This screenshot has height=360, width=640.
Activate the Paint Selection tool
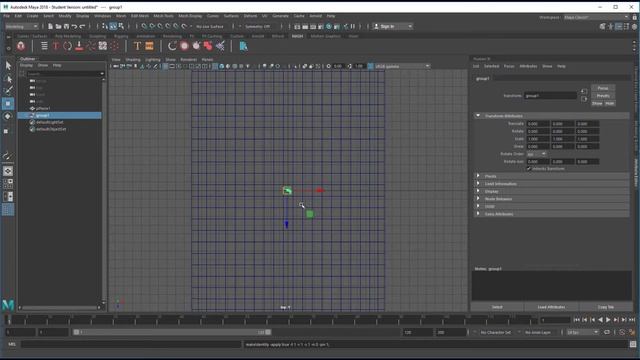click(x=8, y=90)
